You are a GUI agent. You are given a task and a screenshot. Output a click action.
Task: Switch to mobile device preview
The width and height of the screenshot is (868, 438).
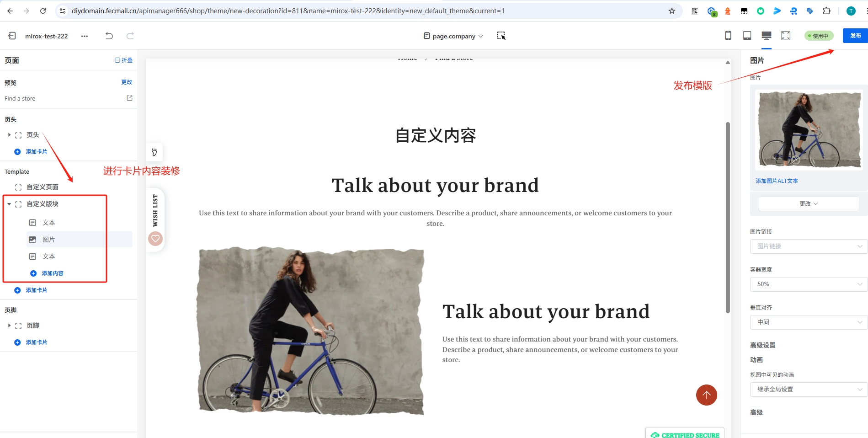tap(728, 36)
